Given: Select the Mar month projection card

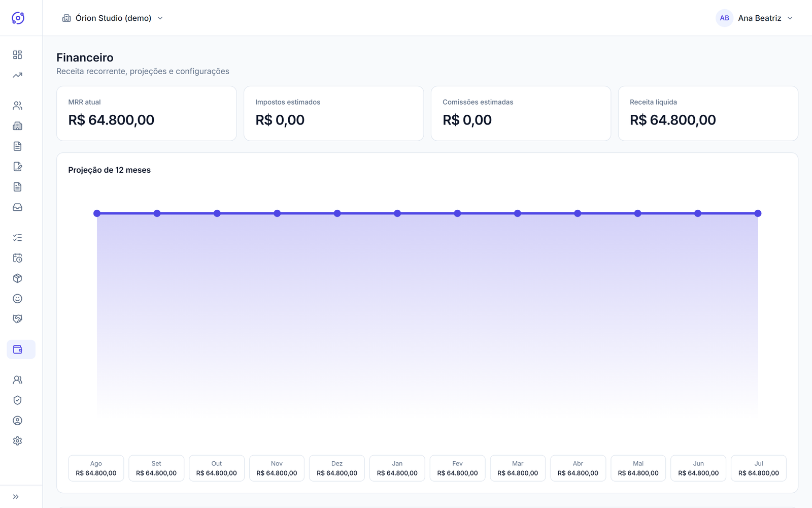Looking at the screenshot, I should tap(518, 468).
